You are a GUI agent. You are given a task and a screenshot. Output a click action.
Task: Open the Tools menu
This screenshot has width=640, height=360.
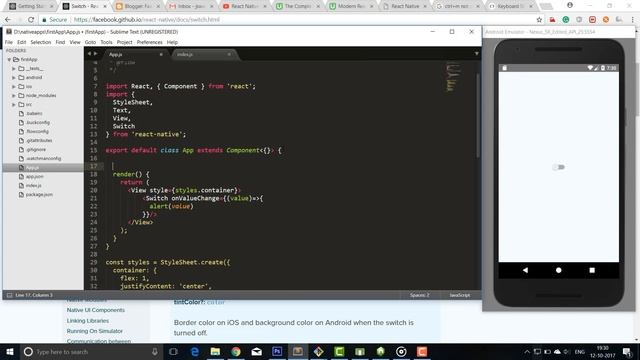pyautogui.click(x=106, y=42)
